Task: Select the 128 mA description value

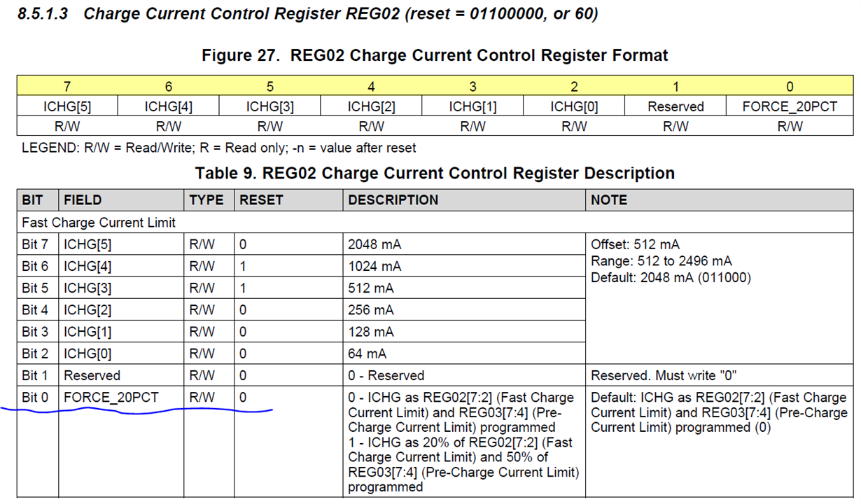Action: (371, 331)
